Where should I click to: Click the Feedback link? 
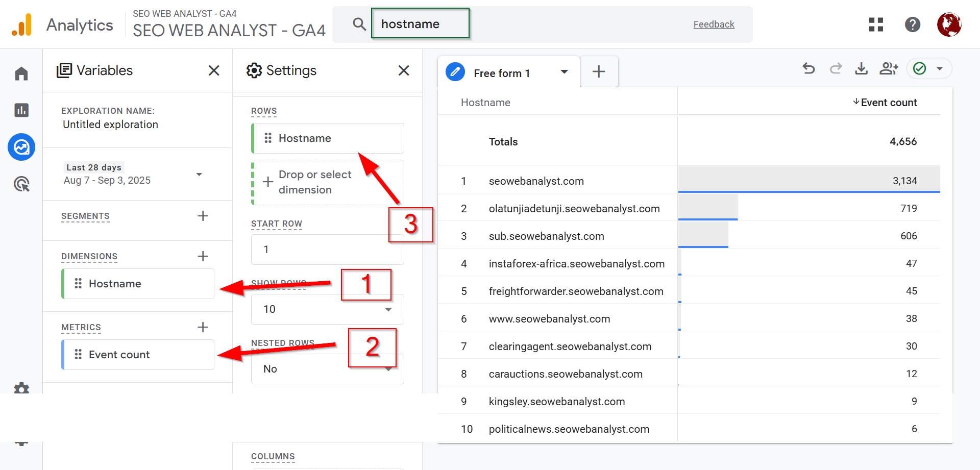pos(714,24)
